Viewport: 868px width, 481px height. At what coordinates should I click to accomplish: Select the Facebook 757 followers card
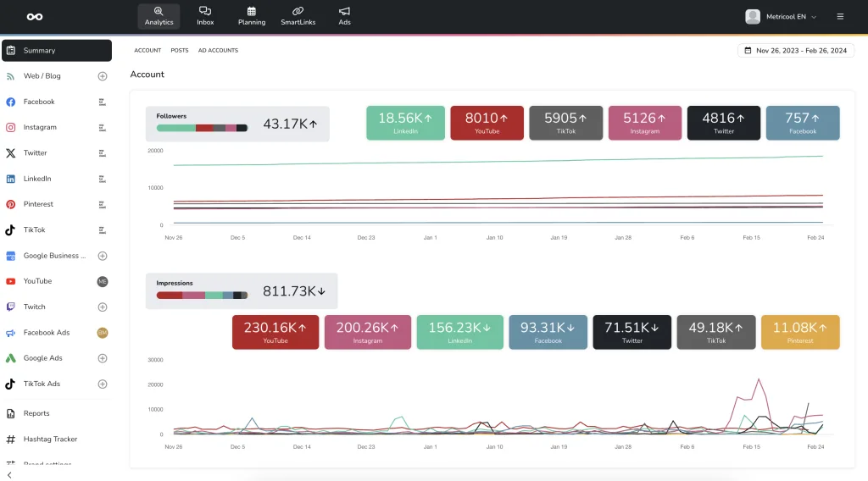803,123
